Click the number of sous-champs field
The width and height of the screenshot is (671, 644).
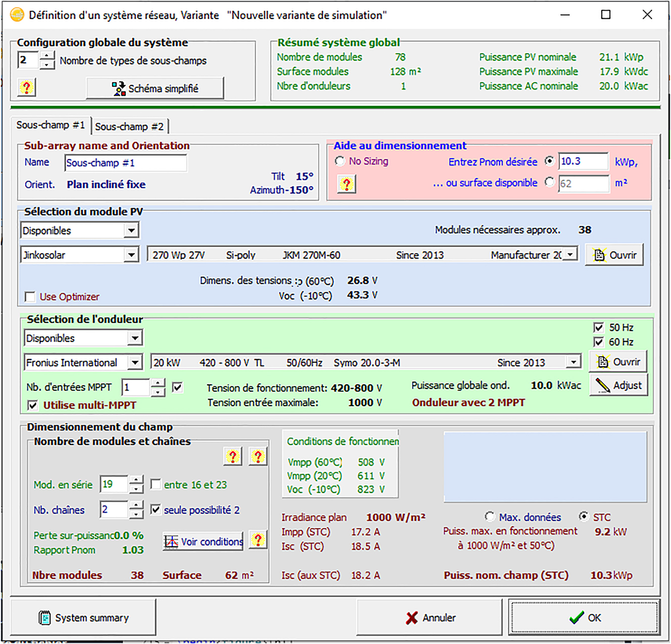(29, 60)
